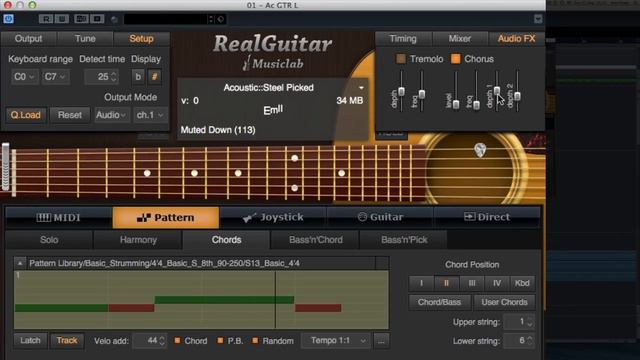Viewport: 640px width, 360px height.
Task: Switch to MIDI mode tab
Action: (59, 218)
